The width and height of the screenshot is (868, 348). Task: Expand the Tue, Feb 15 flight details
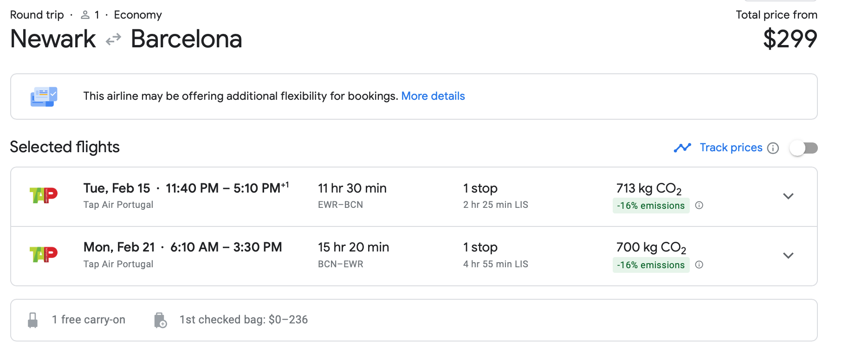(x=788, y=196)
